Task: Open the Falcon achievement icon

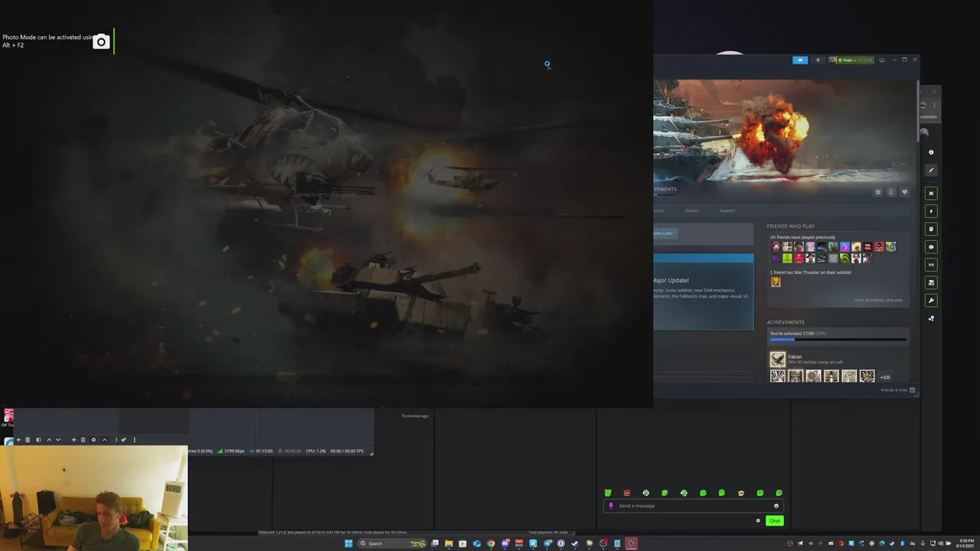Action: coord(778,359)
